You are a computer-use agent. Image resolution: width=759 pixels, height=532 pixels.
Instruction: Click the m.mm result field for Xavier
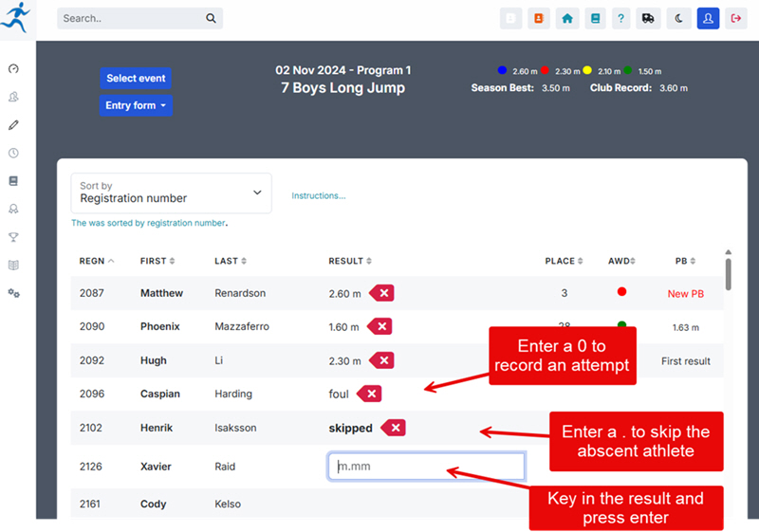[426, 467]
